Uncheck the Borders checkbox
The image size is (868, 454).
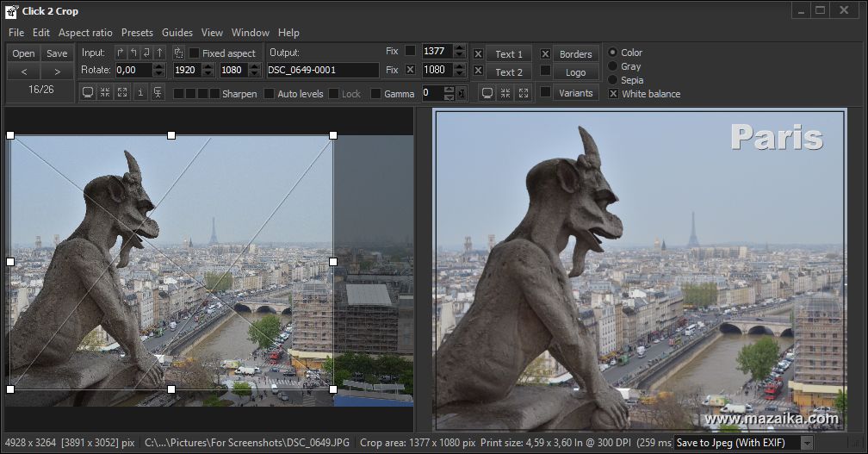point(545,53)
